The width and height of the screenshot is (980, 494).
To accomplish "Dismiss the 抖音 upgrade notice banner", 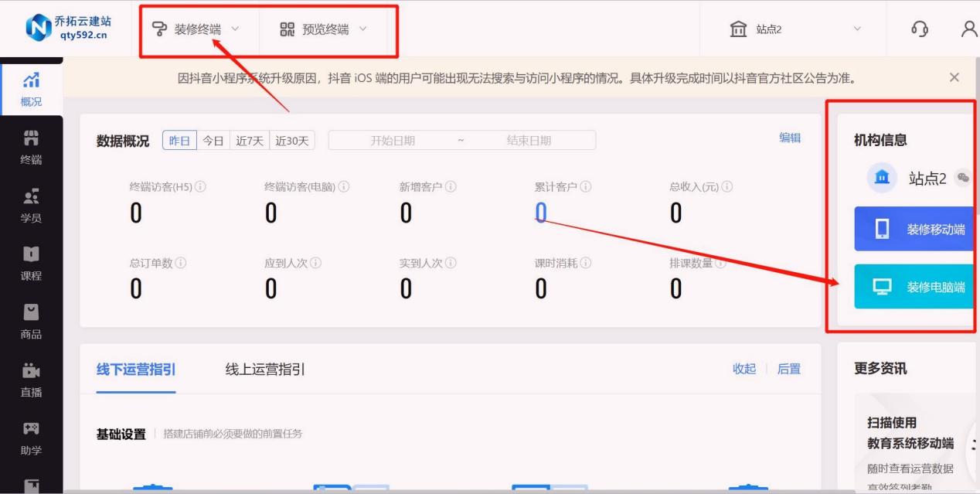I will coord(954,77).
